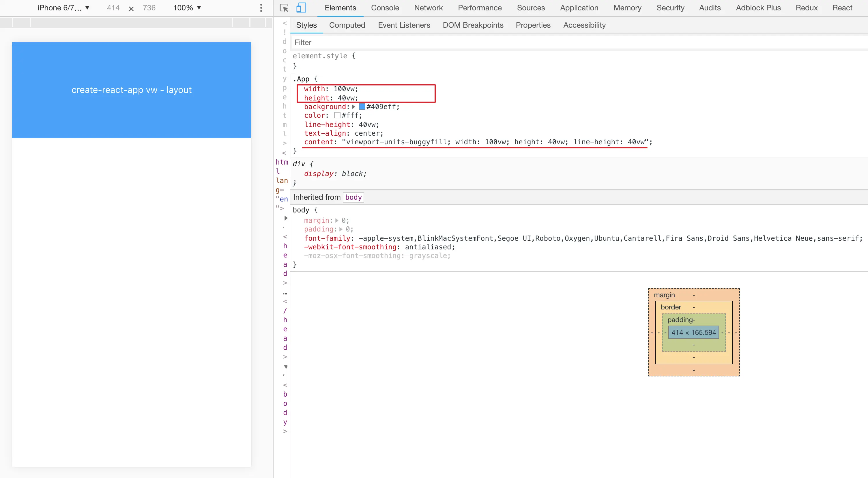Click the 100vw width value in .App
Viewport: 868px width, 478px height.
click(x=344, y=89)
